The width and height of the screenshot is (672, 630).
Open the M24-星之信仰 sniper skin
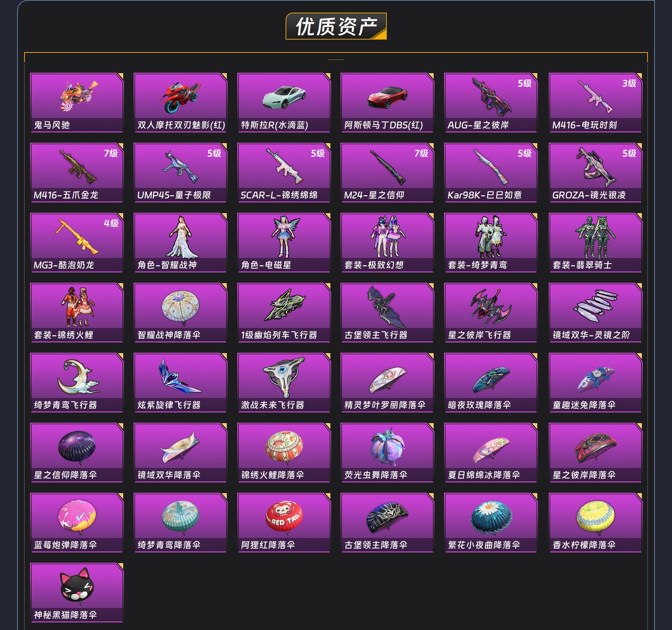[x=387, y=173]
